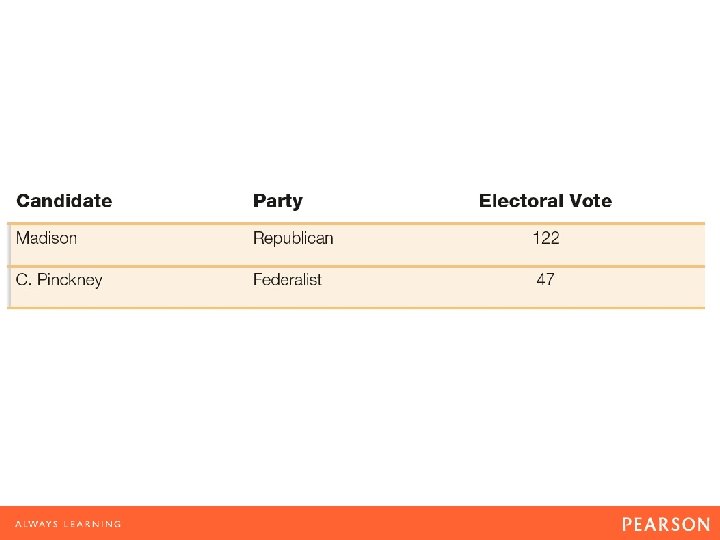Image resolution: width=720 pixels, height=540 pixels.
Task: Select the Madison candidate cell
Action: tap(46, 238)
